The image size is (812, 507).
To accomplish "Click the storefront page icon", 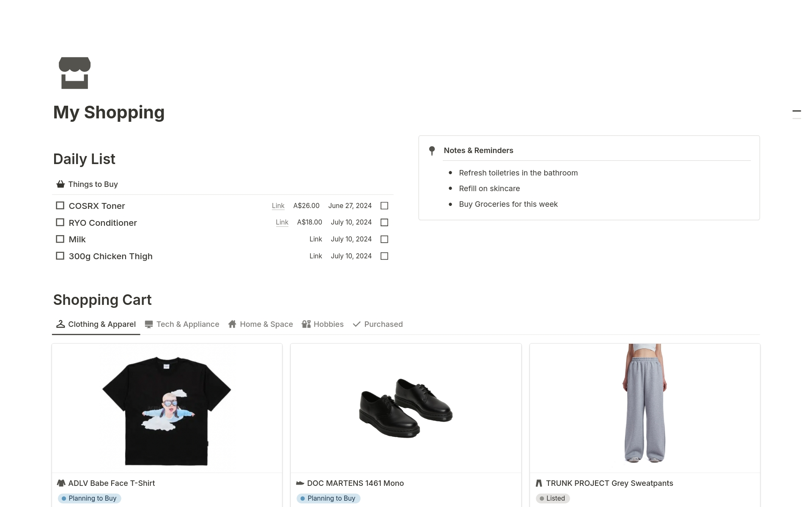I will click(x=74, y=73).
